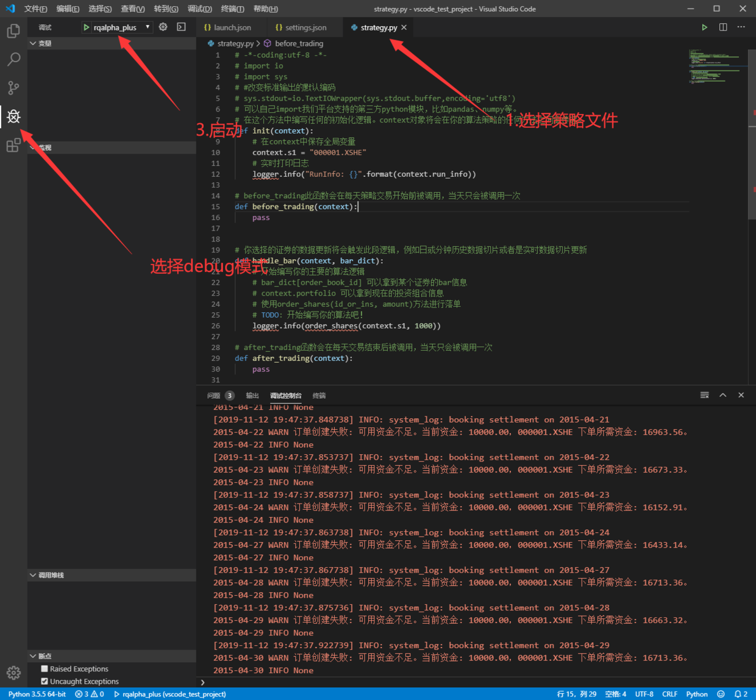Open the Extensions view
Screen dimensions: 756x700
[13, 145]
